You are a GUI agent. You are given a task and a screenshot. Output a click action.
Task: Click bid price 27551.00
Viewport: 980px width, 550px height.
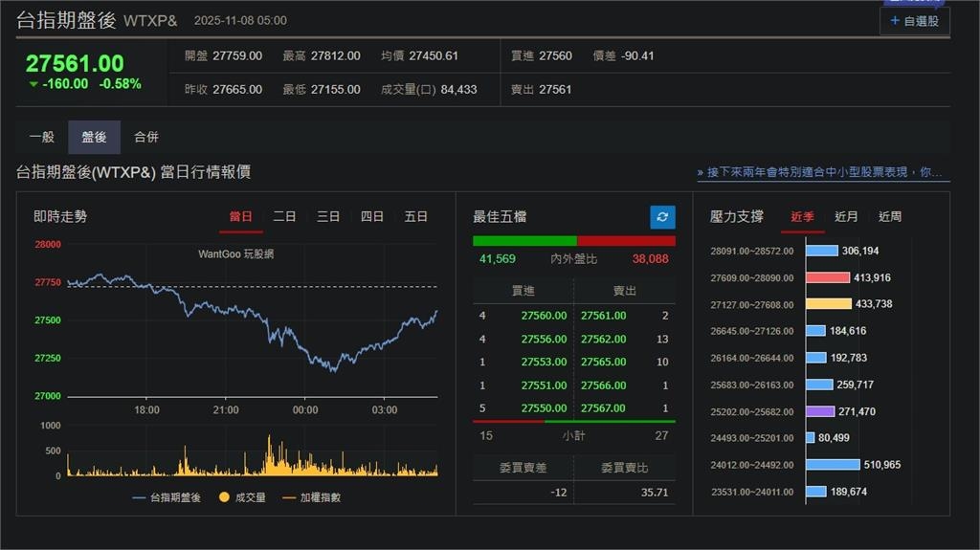point(544,385)
